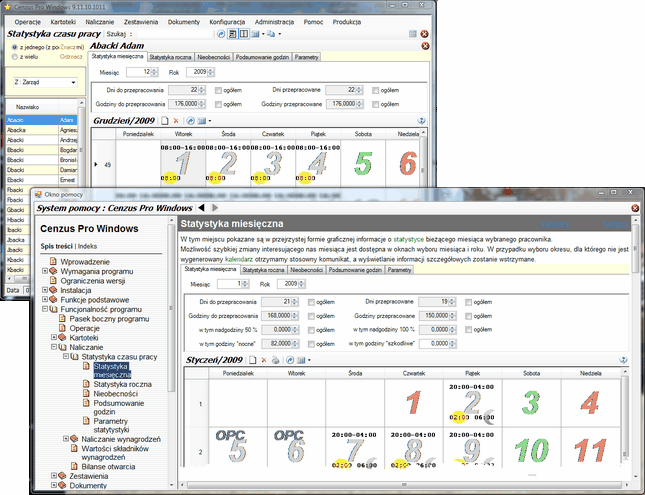Select the 'z jednego' radio button

13,46
